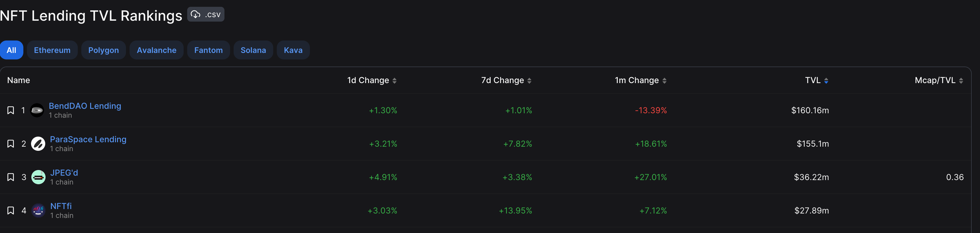This screenshot has width=980, height=233.
Task: Click the ParaSpace Lending logo icon
Action: [38, 144]
